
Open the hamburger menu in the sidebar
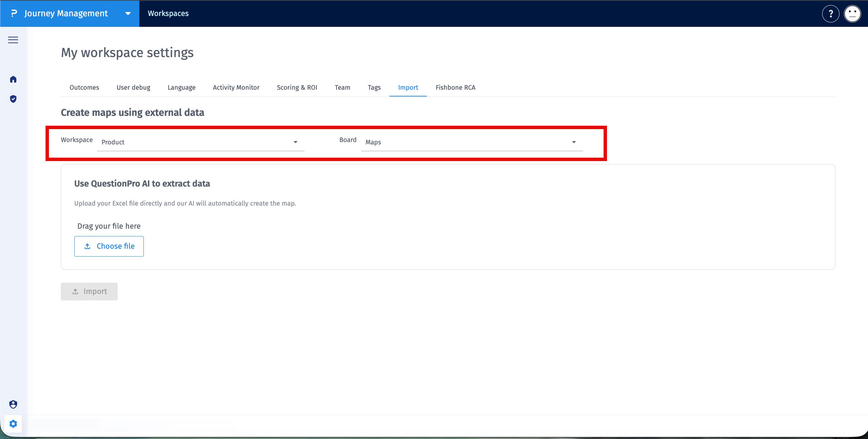coord(13,40)
